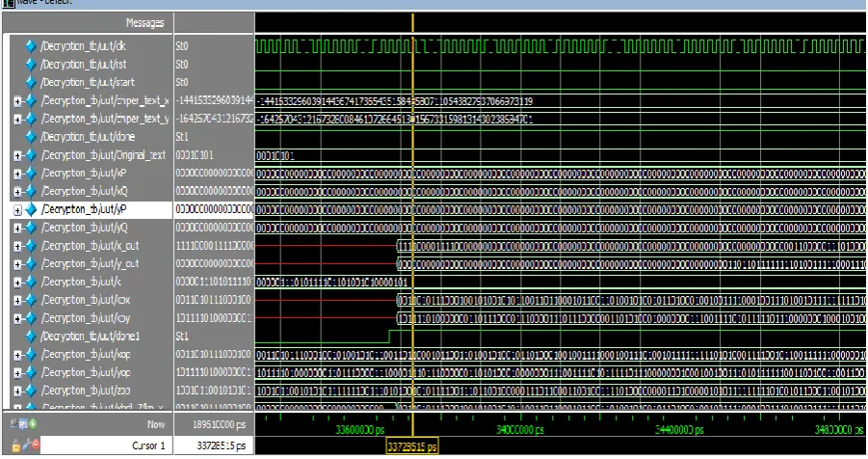
Task: Click the blue diamond icon of clk signal
Action: (x=31, y=46)
